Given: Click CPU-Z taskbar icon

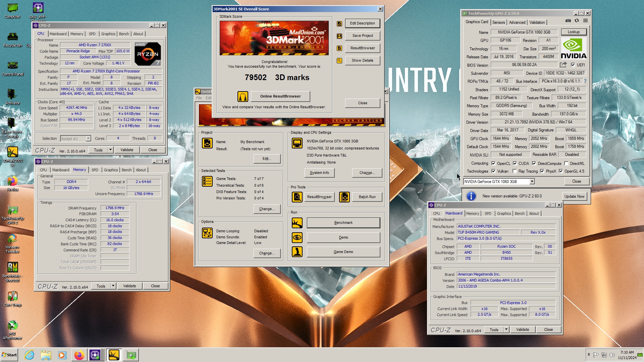Looking at the screenshot, I should click(95, 355).
